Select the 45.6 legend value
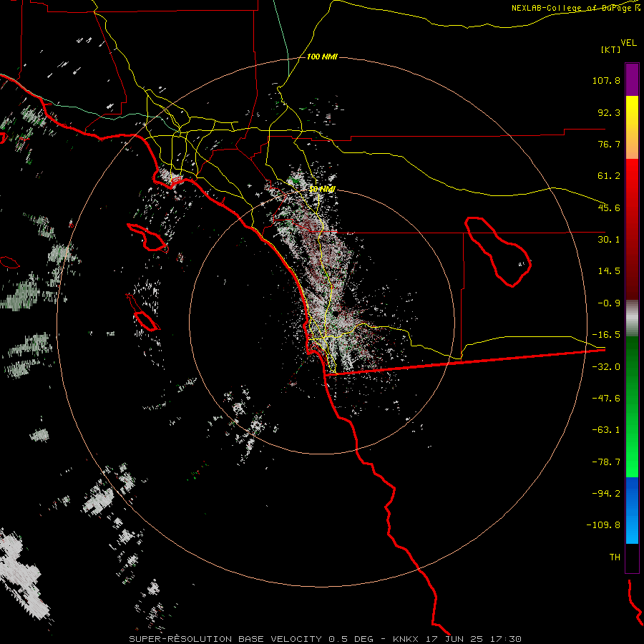The width and height of the screenshot is (644, 644). (x=609, y=208)
